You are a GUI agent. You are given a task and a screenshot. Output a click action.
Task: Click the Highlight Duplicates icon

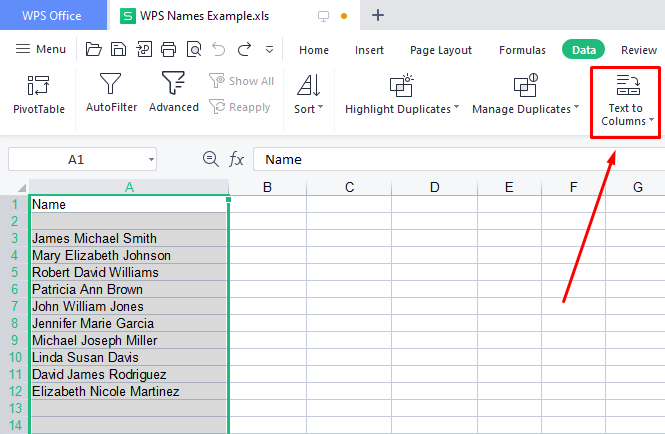pos(401,85)
